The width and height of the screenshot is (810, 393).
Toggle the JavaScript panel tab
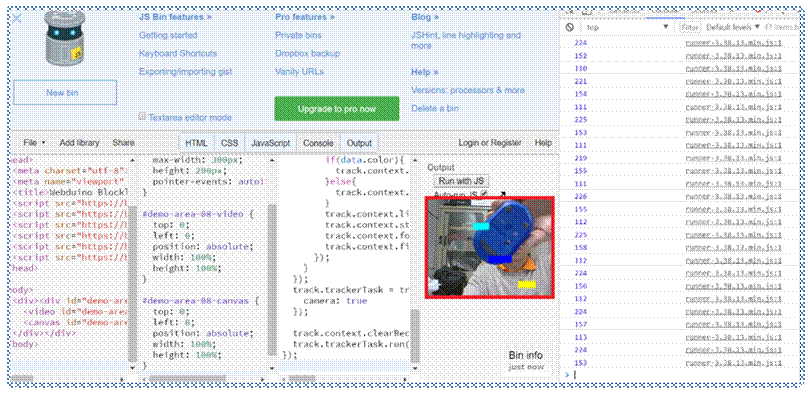(271, 143)
